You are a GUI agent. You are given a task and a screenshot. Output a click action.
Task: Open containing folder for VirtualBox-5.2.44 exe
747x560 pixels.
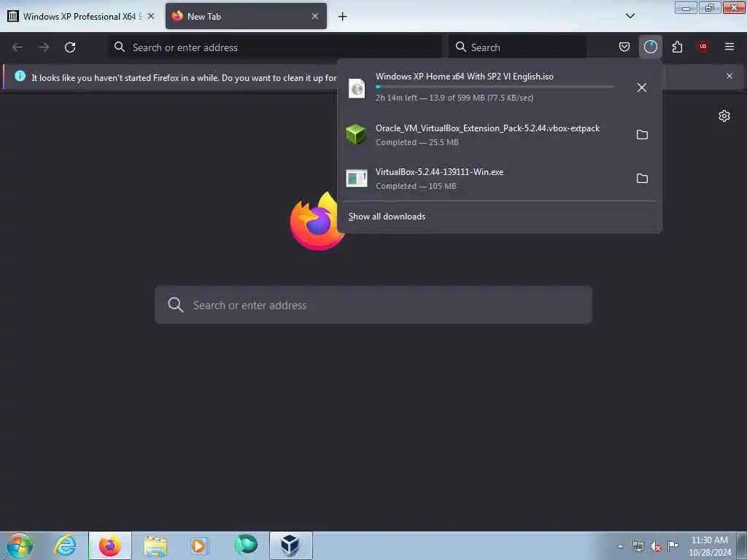(642, 179)
